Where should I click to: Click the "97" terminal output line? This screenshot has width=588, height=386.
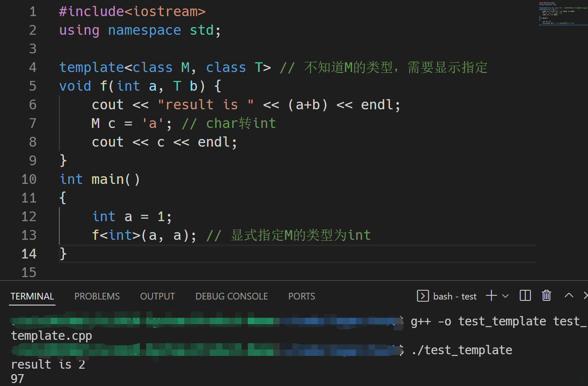17,379
